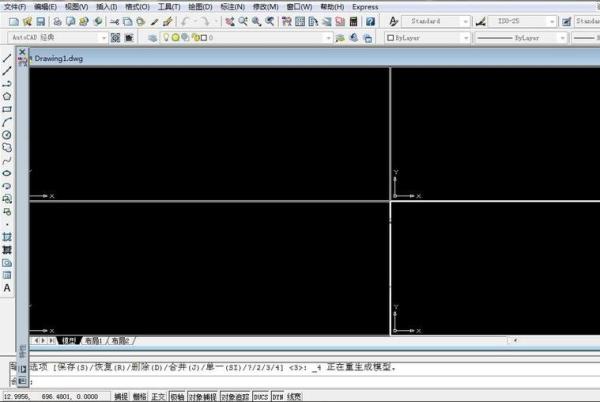
Task: Switch to the 布局2 layout tab
Action: (121, 340)
